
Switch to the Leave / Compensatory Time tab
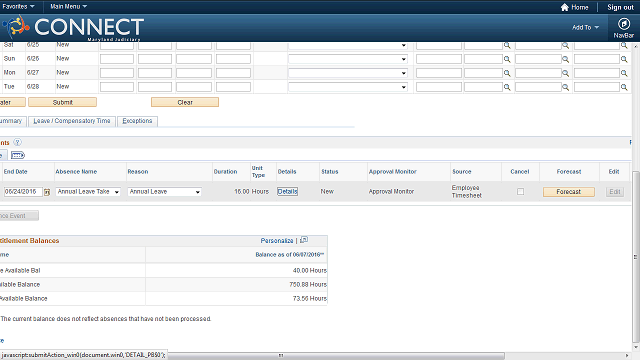(x=72, y=121)
